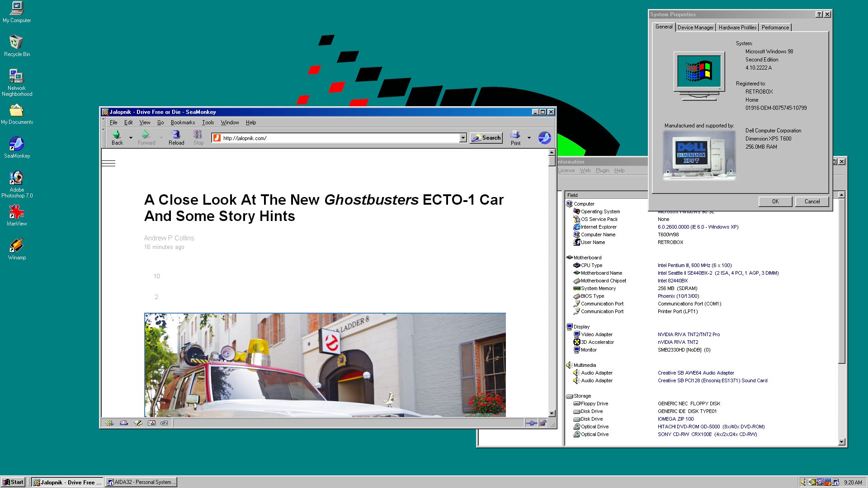
Task: Click SeaMonkey page scrollbar down arrow
Action: click(552, 413)
